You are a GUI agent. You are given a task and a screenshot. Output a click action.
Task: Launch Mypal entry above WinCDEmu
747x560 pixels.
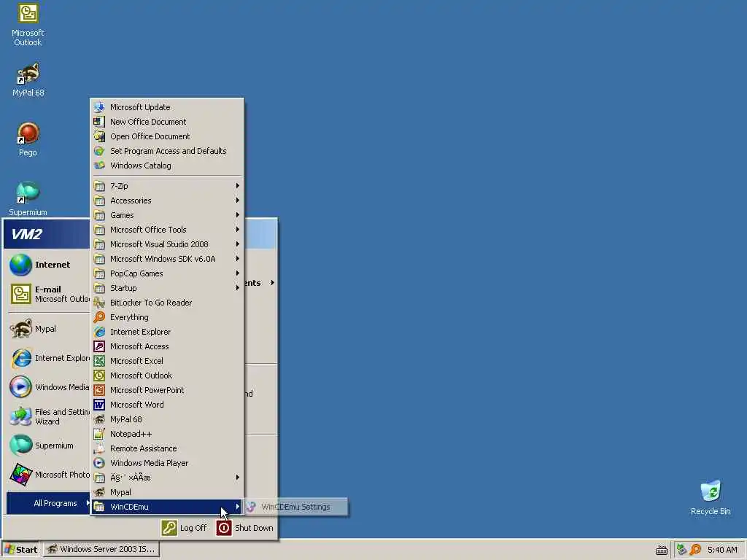(167, 492)
